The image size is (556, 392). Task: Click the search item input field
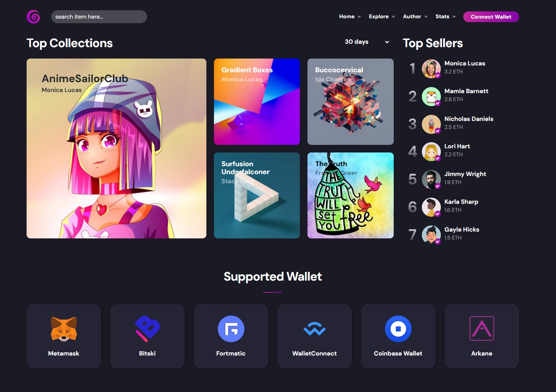pos(99,17)
